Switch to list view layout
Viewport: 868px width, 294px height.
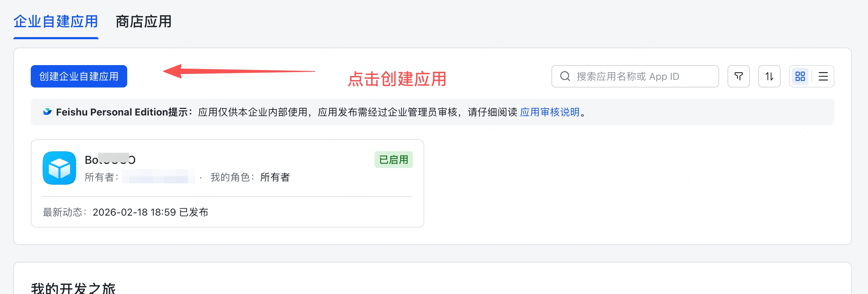tap(823, 76)
